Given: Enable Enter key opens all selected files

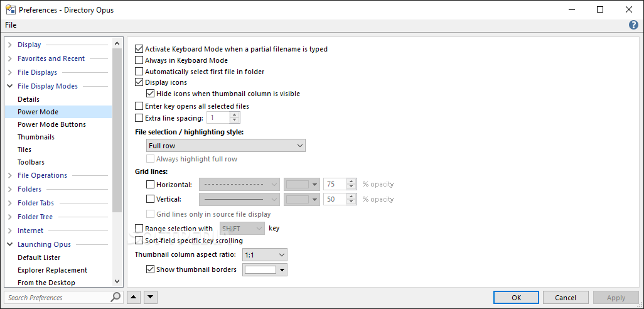Looking at the screenshot, I should (x=139, y=106).
